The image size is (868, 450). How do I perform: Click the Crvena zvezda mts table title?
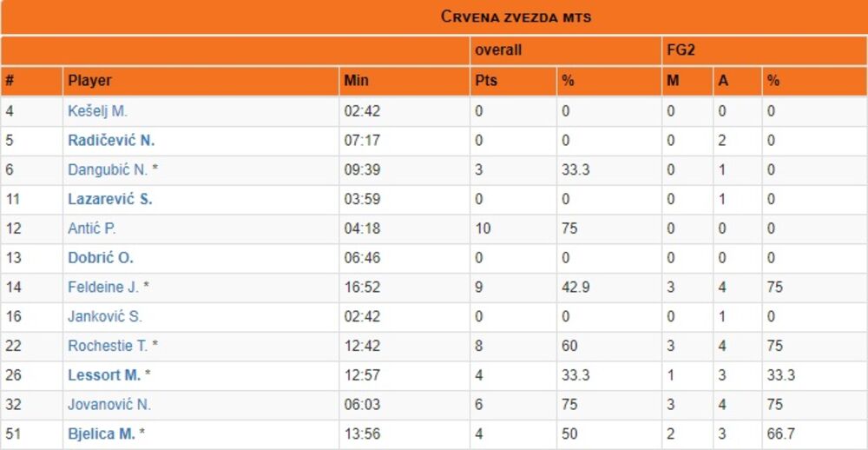coord(516,17)
